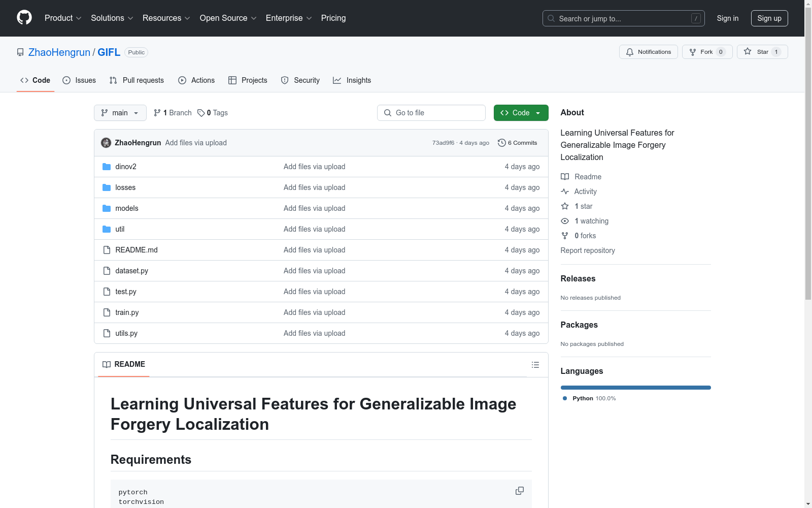Click the Sign up button
The image size is (812, 508).
tap(769, 18)
